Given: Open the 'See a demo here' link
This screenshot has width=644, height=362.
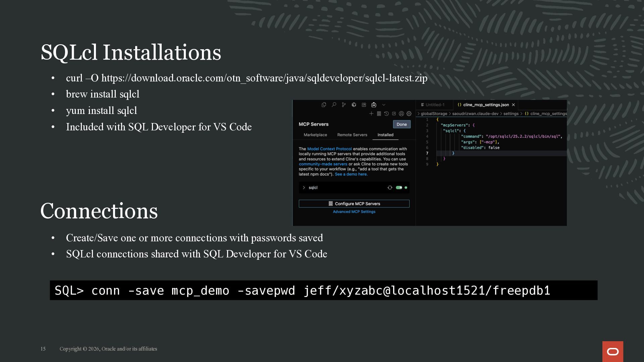Looking at the screenshot, I should pos(351,174).
